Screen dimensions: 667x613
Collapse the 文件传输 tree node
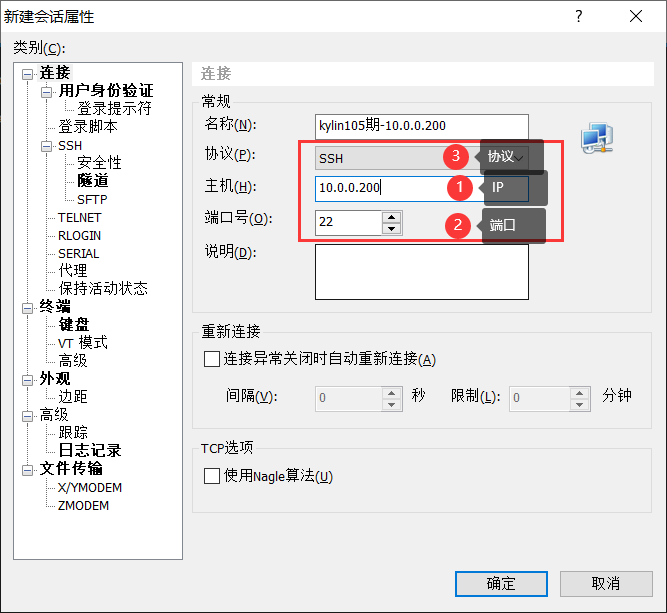[27, 470]
